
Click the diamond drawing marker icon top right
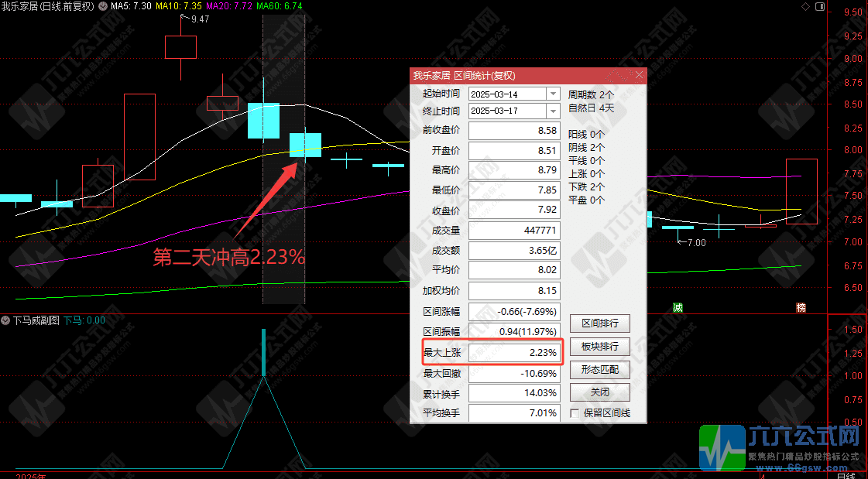pos(804,6)
